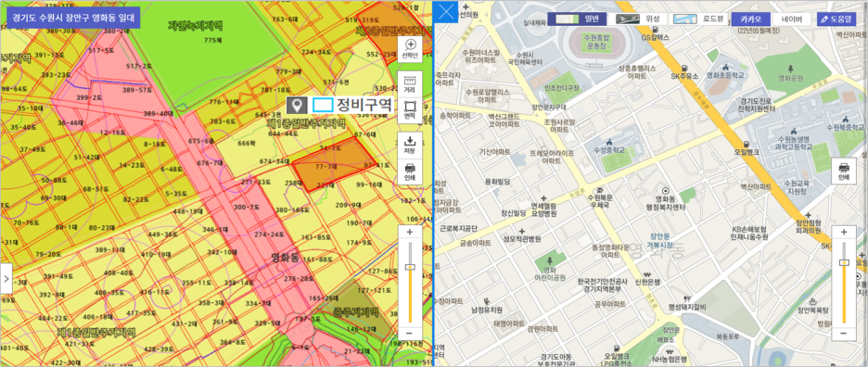
Task: Click the 연세엘림 요양병원 marker
Action: tap(543, 206)
